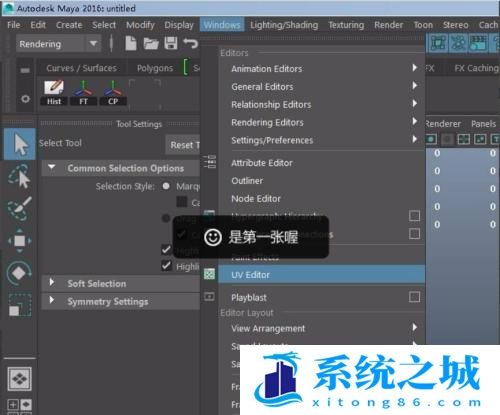Open the Stereo menu

click(455, 25)
